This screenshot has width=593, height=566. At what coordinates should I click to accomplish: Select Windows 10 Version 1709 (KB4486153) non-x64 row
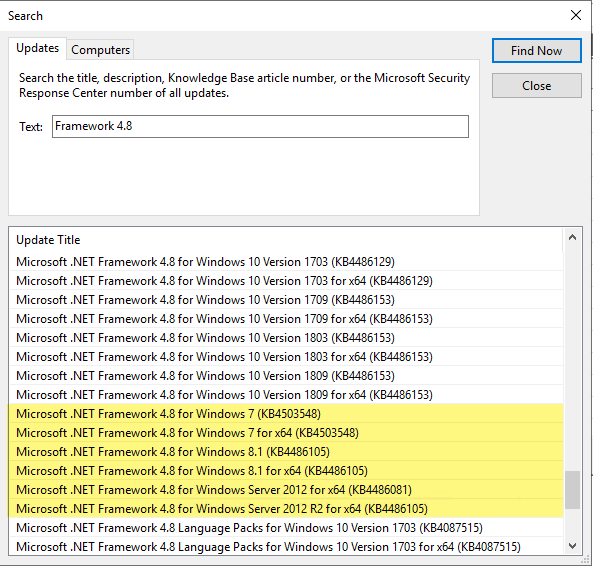click(286, 299)
